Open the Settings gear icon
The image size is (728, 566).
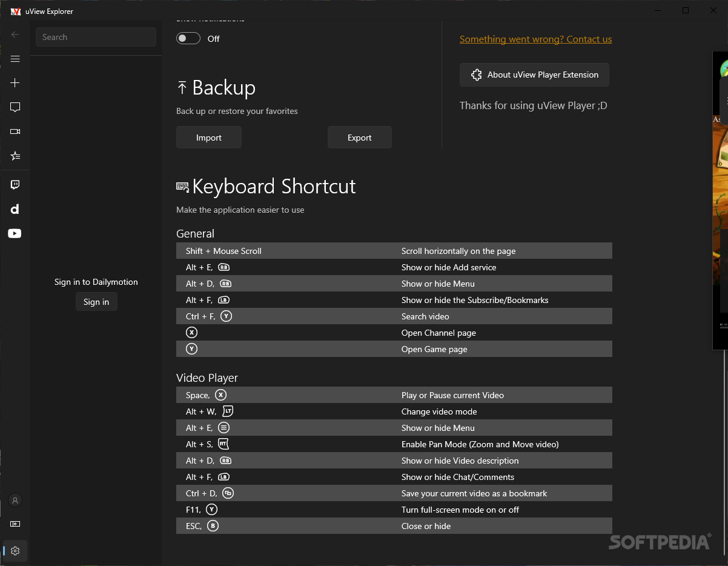[15, 551]
